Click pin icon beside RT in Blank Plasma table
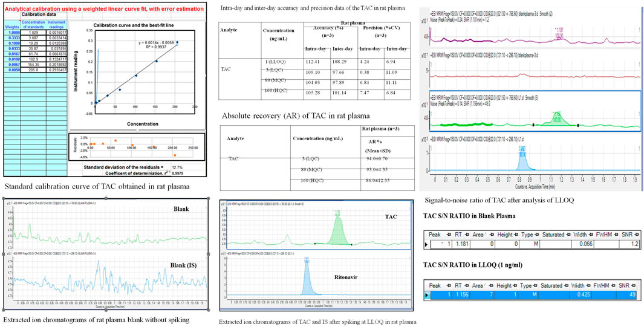Image resolution: width=644 pixels, height=327 pixels. [x=467, y=235]
